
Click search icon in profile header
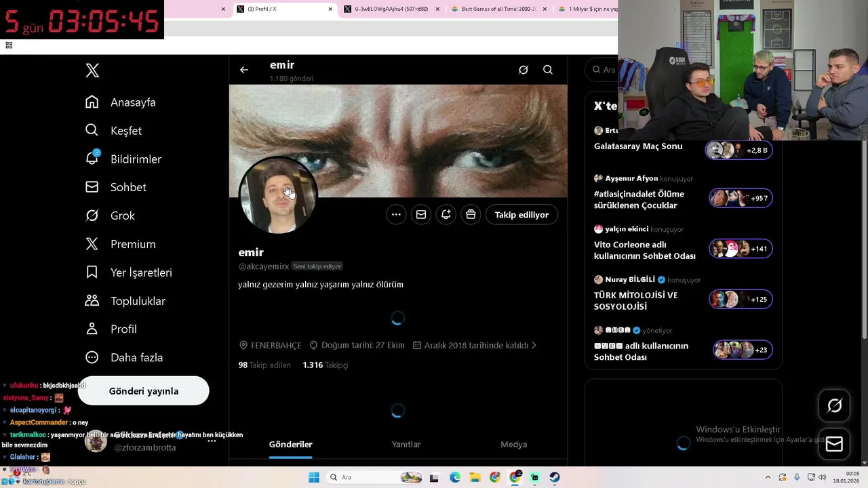point(548,70)
